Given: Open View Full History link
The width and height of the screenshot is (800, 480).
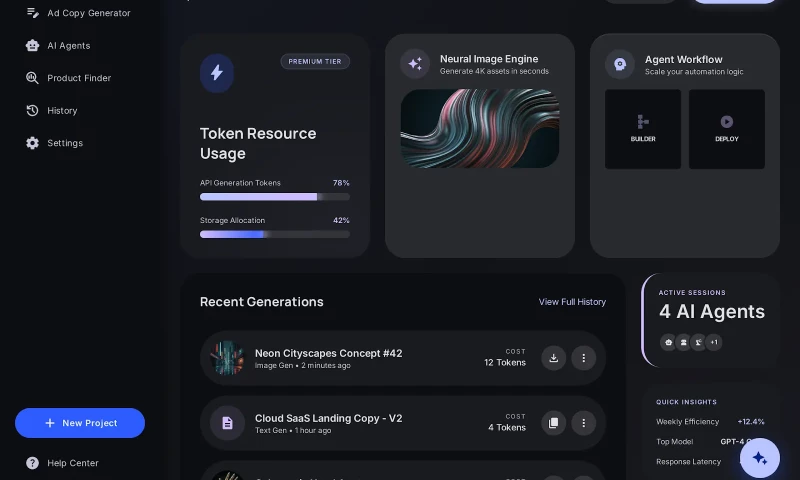Looking at the screenshot, I should tap(572, 302).
